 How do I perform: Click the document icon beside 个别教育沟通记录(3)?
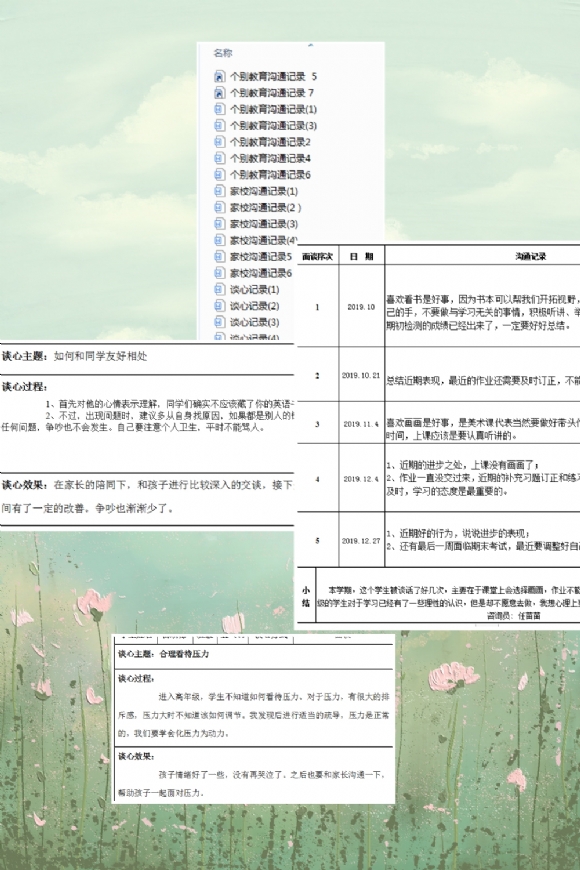point(220,125)
